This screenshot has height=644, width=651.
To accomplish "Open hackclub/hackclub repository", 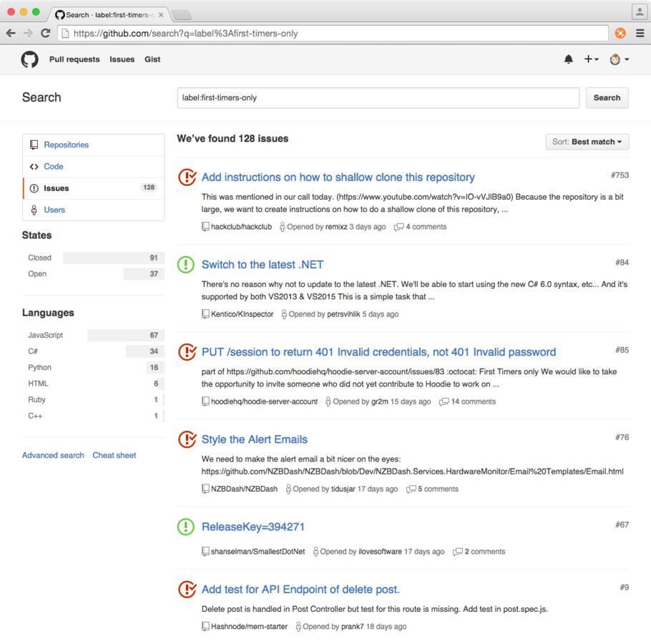I will coord(241,227).
